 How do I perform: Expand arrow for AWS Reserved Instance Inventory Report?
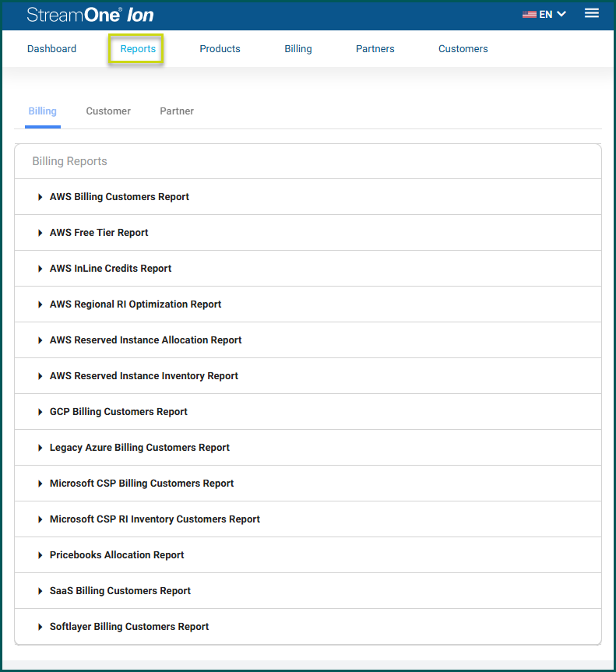(x=40, y=376)
